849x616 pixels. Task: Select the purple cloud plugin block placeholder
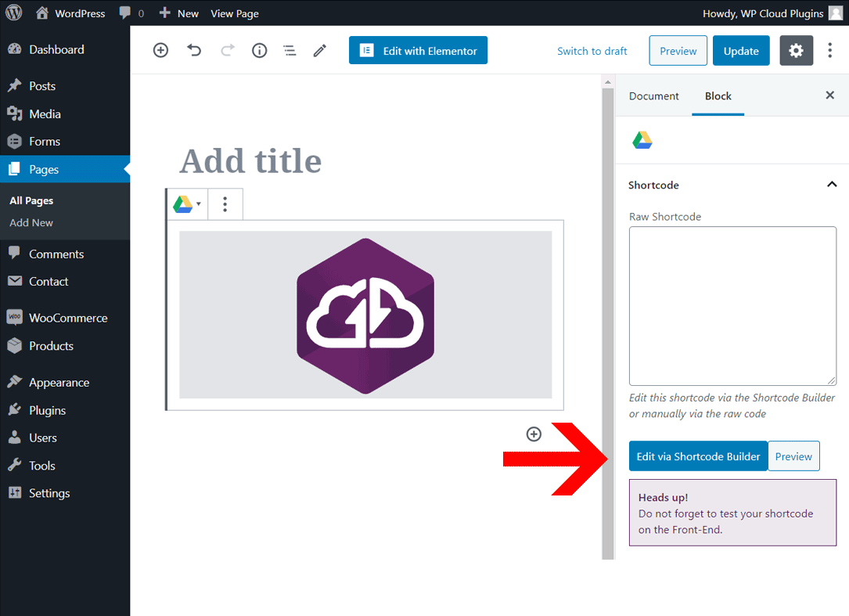pos(365,315)
